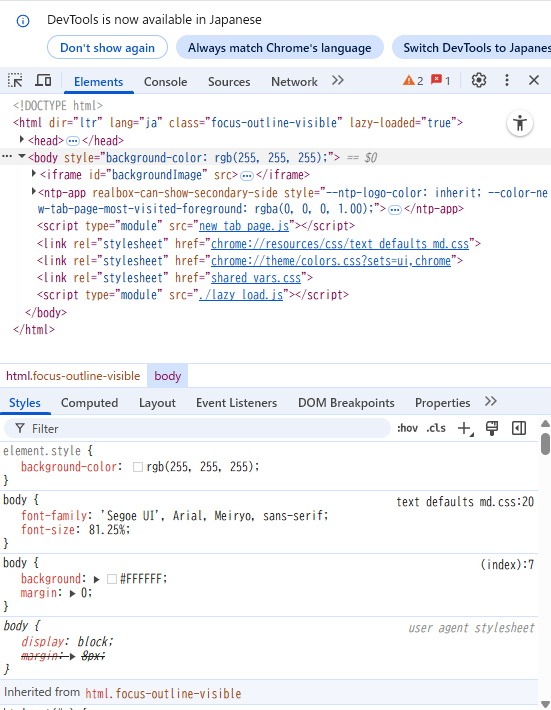Click the Don't show again button
Image resolution: width=551 pixels, height=710 pixels.
(107, 48)
